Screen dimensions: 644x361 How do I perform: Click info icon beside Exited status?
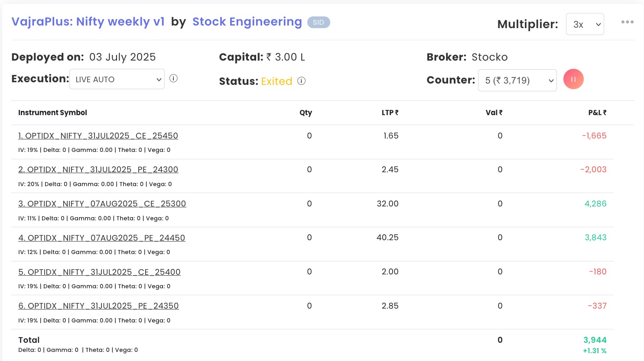coord(302,81)
